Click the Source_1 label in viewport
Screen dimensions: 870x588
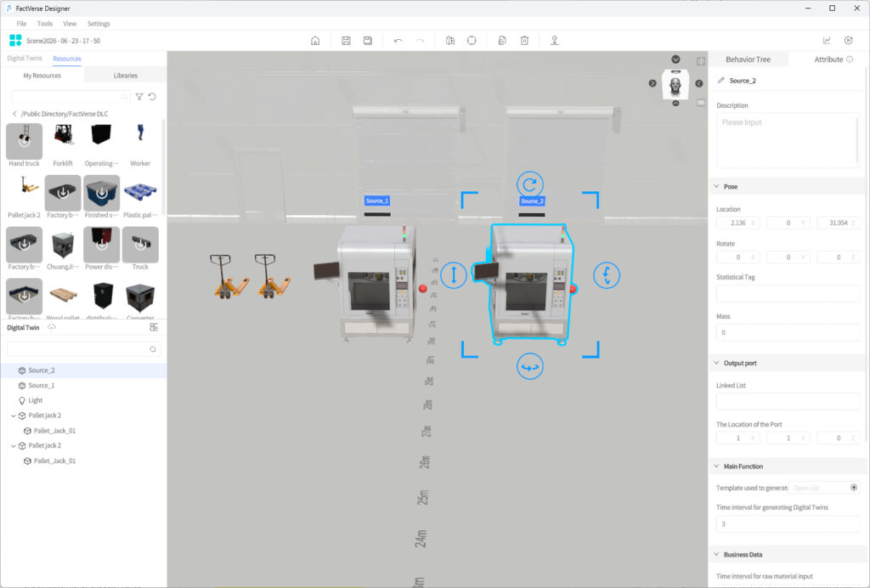tap(376, 201)
